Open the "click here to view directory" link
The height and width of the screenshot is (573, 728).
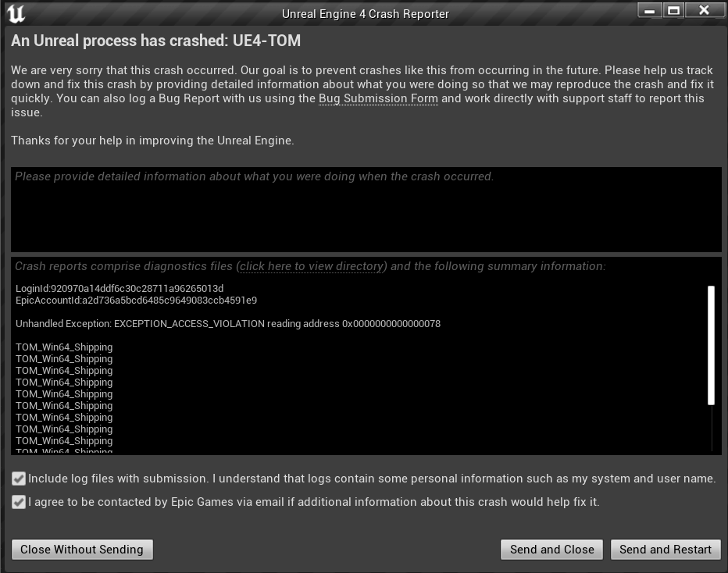(x=312, y=266)
